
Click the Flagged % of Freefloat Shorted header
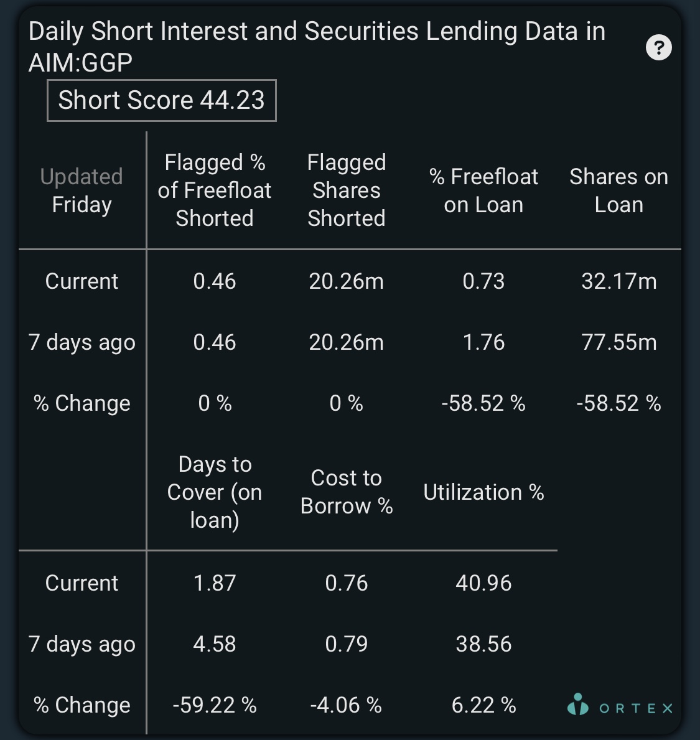click(x=215, y=190)
